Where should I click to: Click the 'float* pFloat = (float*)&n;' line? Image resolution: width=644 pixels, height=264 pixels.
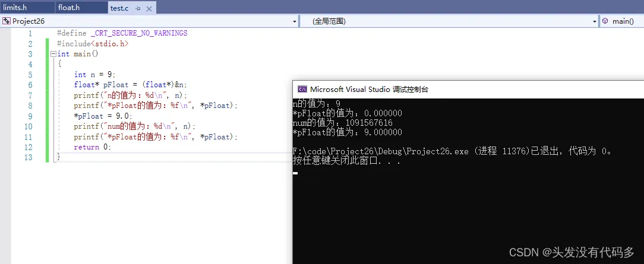tap(131, 85)
